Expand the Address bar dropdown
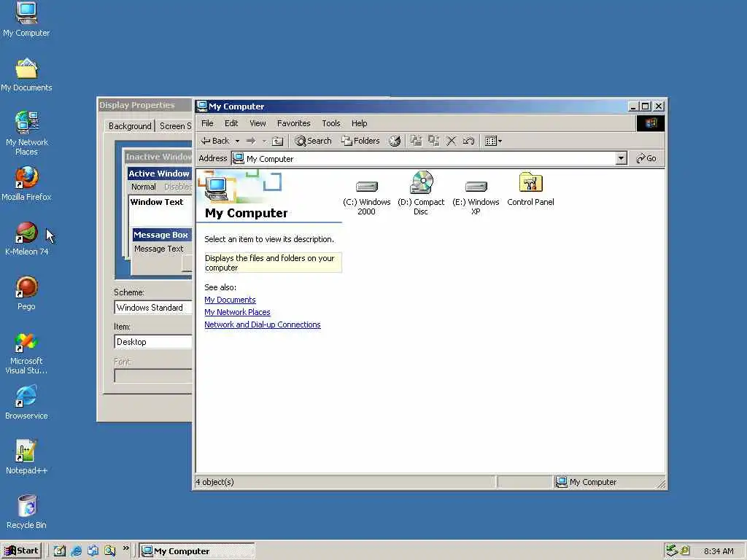 click(x=621, y=158)
